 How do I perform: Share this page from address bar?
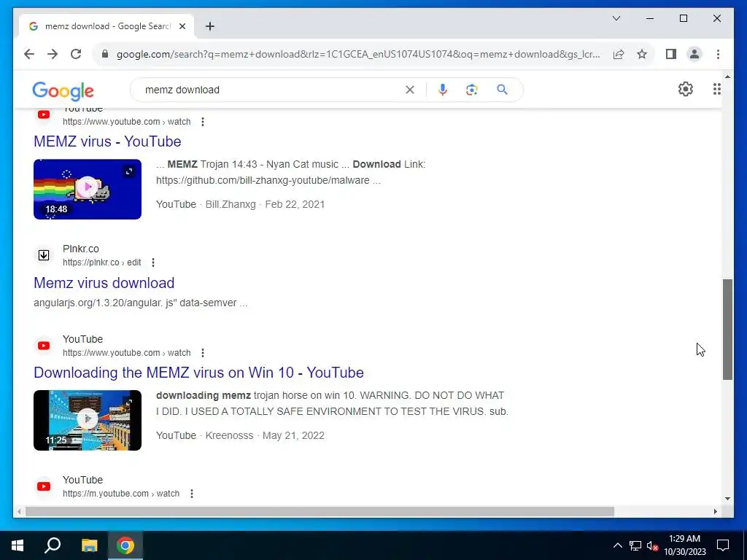(x=619, y=54)
